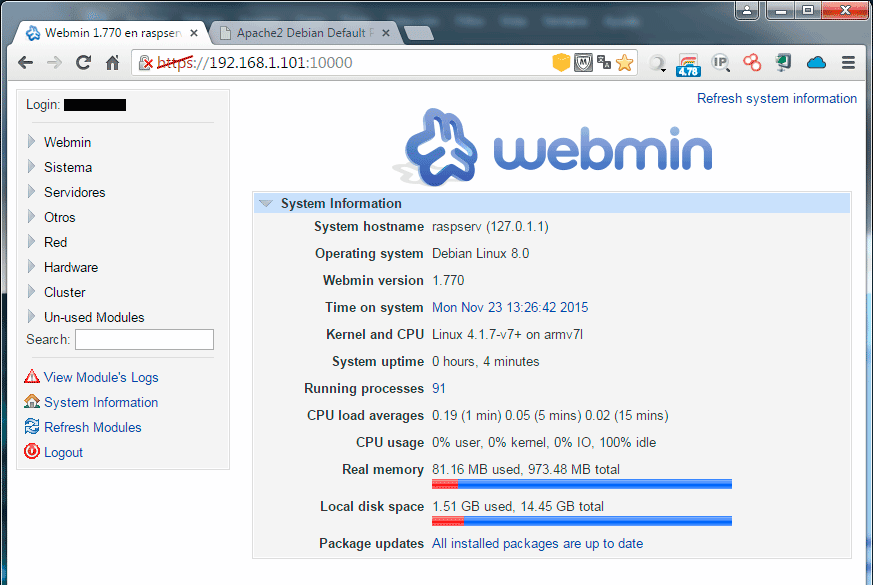
Task: Expand the Un-used Modules category arrow
Action: [31, 317]
